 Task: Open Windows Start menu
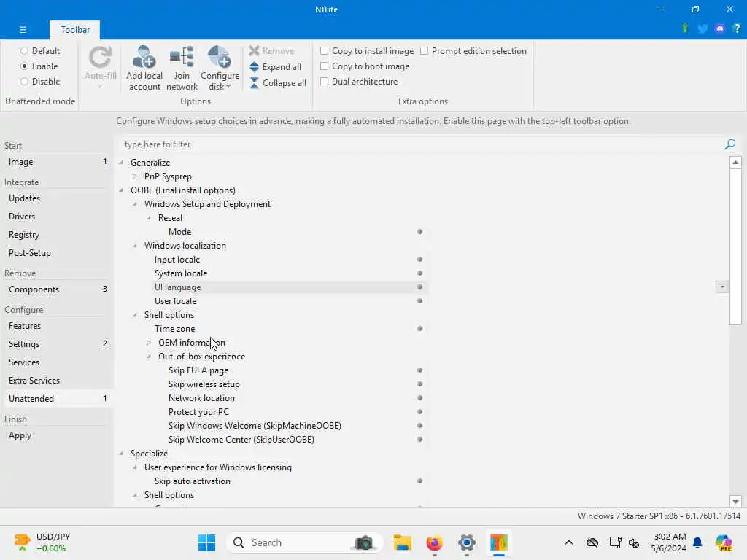tap(206, 542)
